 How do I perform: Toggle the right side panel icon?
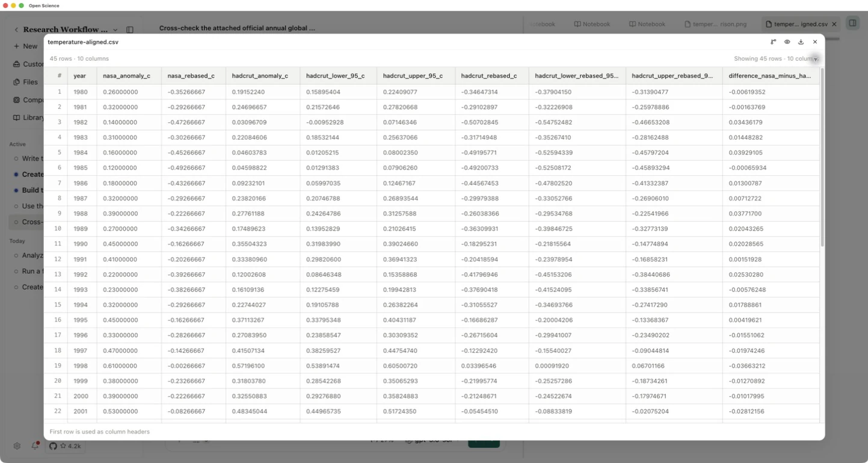[x=852, y=23]
